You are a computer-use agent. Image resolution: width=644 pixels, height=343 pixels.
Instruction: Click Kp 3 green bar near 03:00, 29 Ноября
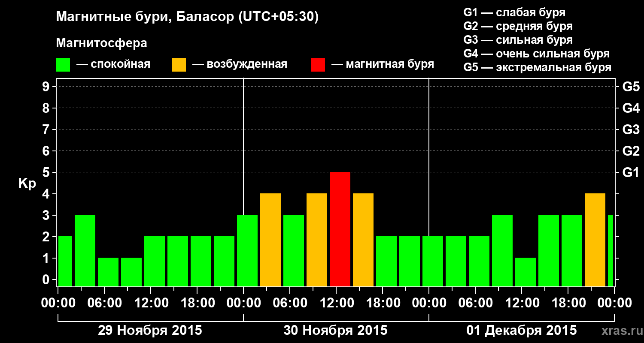pos(85,250)
